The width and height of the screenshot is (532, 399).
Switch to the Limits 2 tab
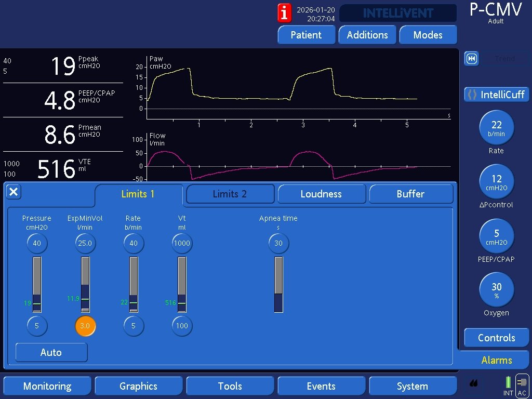pos(230,194)
